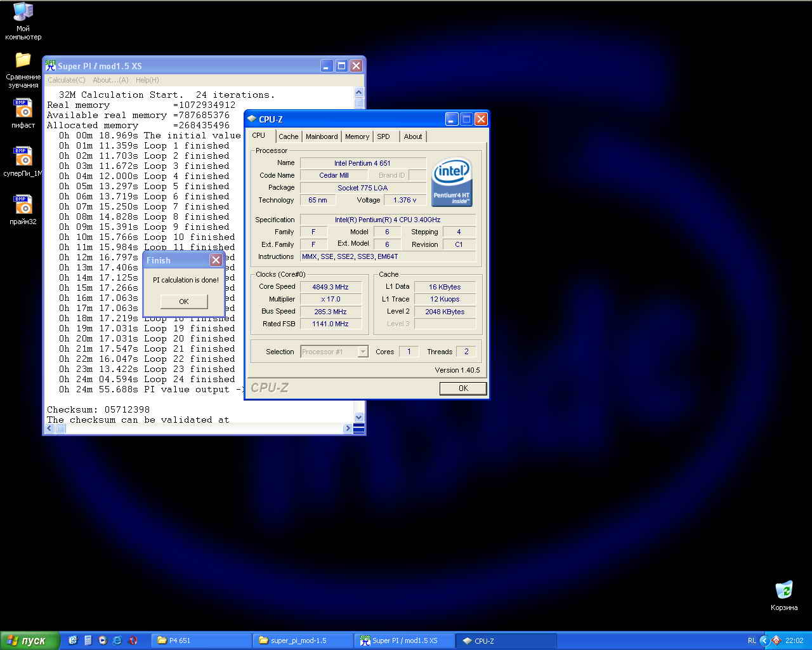Click the 65 nm technology value
The height and width of the screenshot is (650, 812).
[x=318, y=200]
